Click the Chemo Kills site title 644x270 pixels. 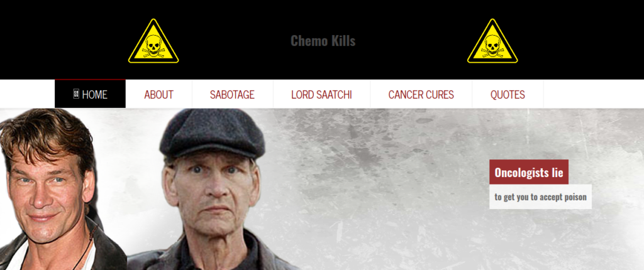pyautogui.click(x=323, y=41)
